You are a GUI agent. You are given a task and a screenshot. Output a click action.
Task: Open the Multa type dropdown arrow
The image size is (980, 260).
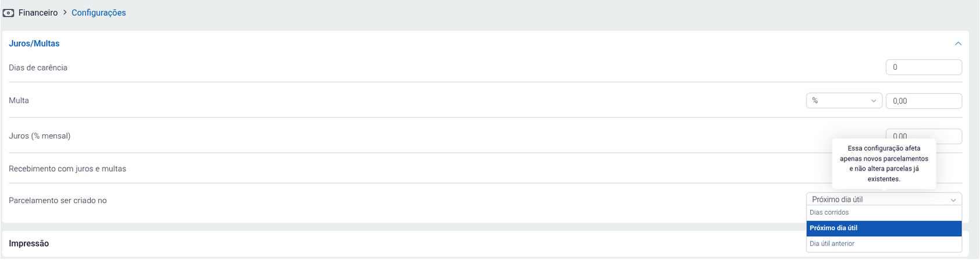click(874, 101)
